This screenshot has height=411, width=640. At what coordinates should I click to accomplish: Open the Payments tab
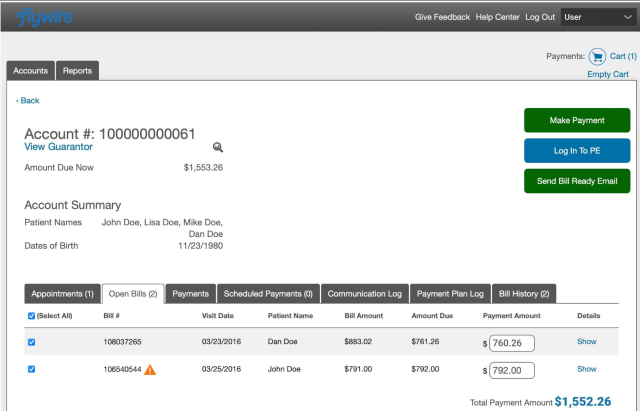point(190,294)
